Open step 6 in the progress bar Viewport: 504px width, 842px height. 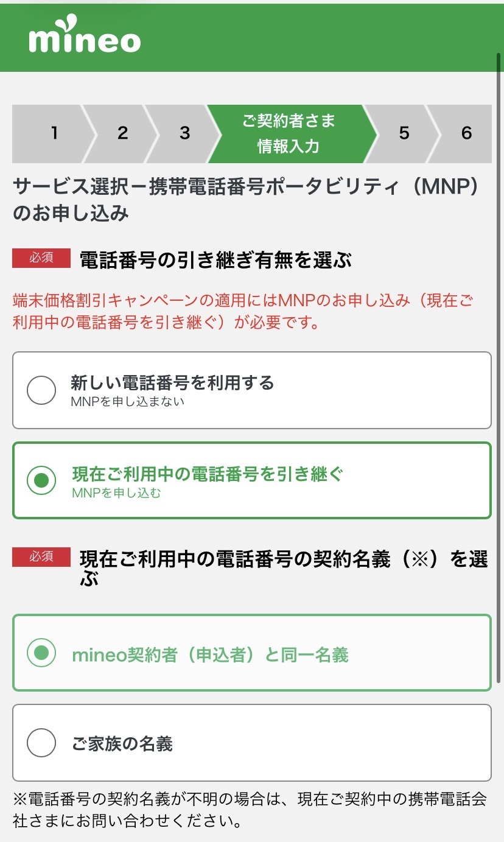466,133
